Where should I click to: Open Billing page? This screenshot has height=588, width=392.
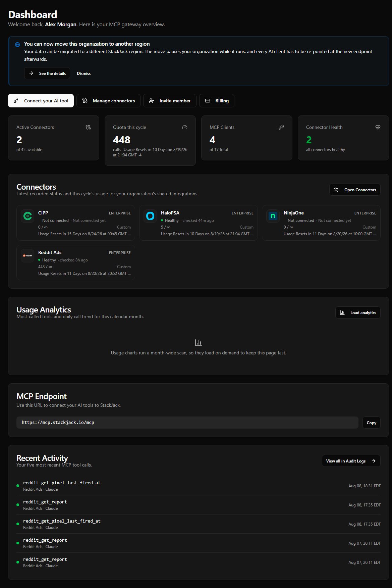pos(217,101)
